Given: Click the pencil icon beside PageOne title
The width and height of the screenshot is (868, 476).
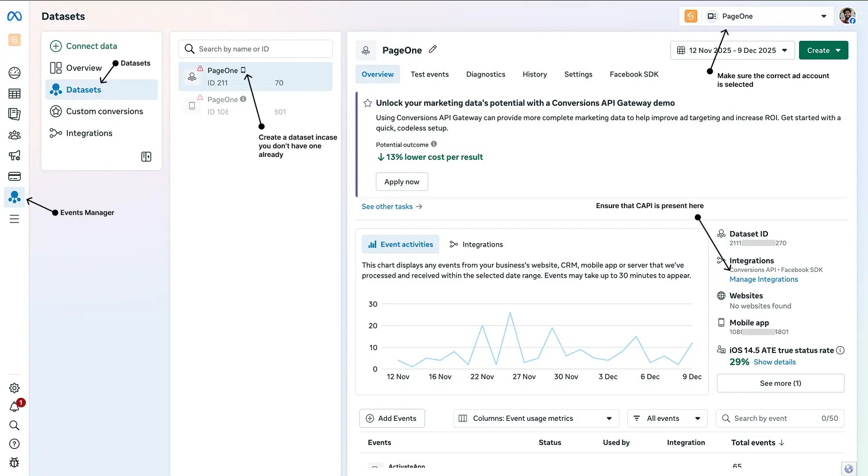Looking at the screenshot, I should coord(433,50).
